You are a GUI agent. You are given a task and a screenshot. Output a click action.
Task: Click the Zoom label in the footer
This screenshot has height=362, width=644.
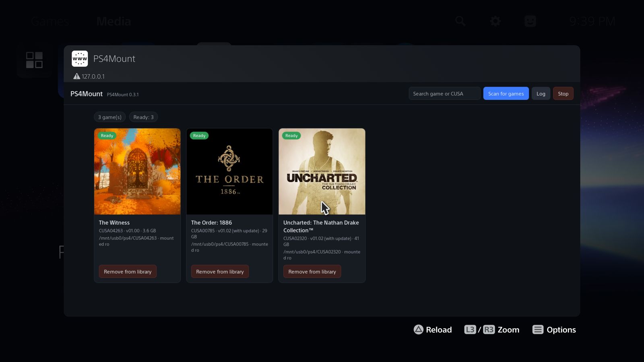point(508,330)
